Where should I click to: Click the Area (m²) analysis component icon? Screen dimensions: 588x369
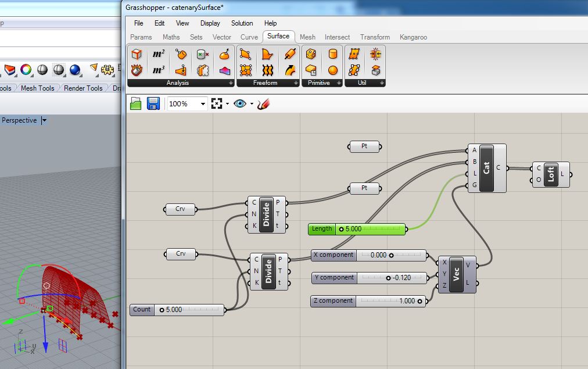click(x=157, y=53)
